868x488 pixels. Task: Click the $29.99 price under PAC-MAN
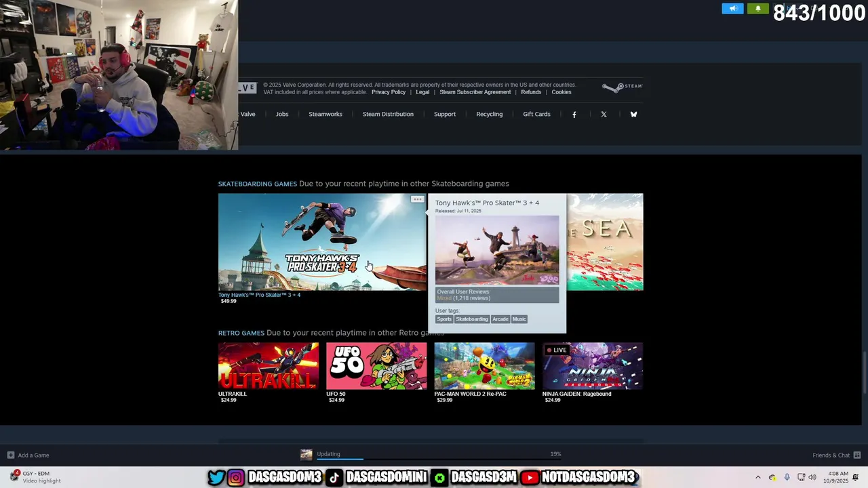(x=445, y=400)
